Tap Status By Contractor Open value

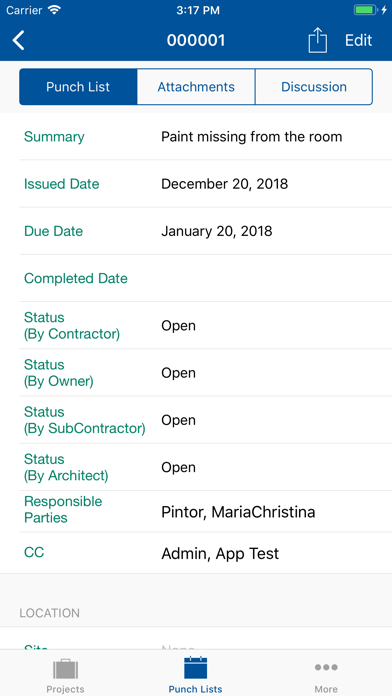pos(178,326)
